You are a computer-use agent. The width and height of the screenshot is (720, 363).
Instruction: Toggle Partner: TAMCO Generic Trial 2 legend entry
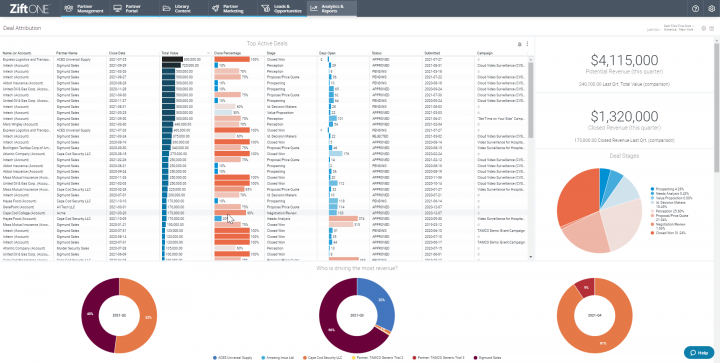376,357
